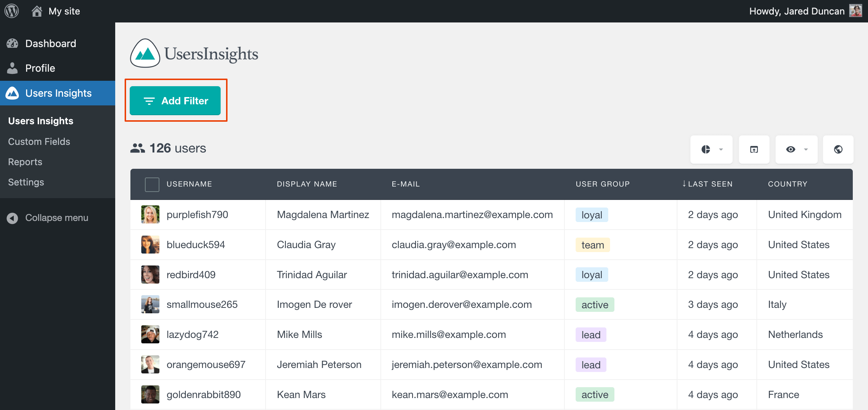Open user lazydog742
This screenshot has width=868, height=410.
192,334
